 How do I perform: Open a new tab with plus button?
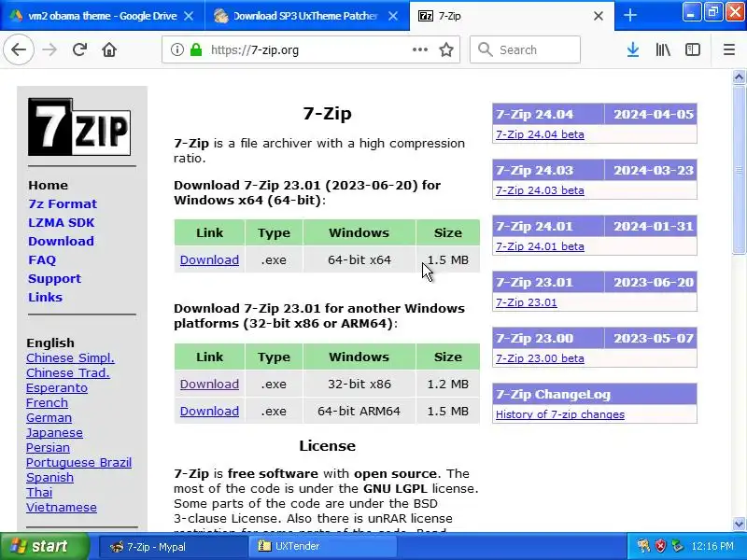pyautogui.click(x=629, y=15)
